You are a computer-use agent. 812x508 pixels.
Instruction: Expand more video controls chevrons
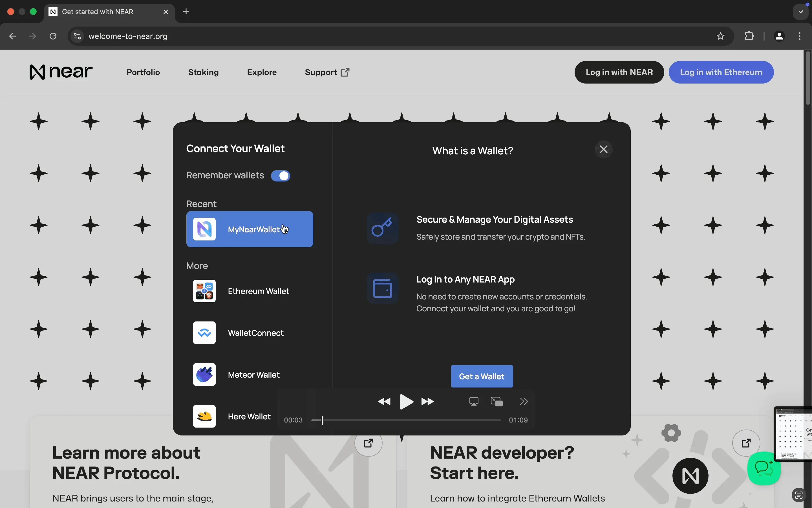tap(524, 402)
